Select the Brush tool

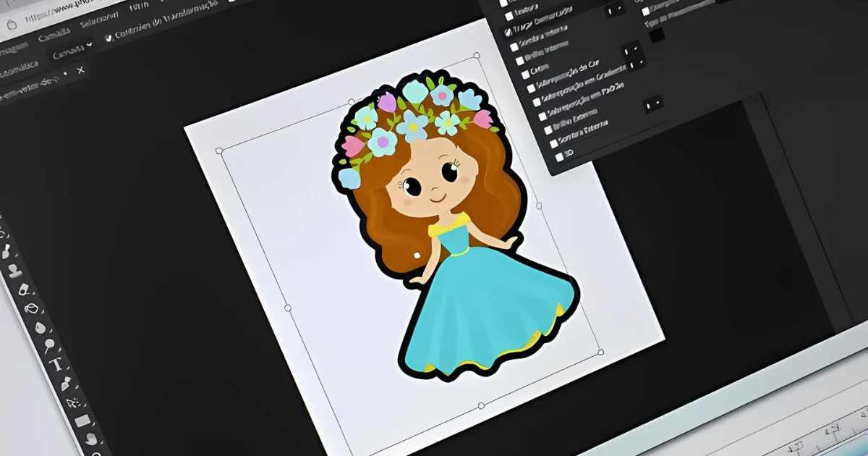(x=7, y=251)
